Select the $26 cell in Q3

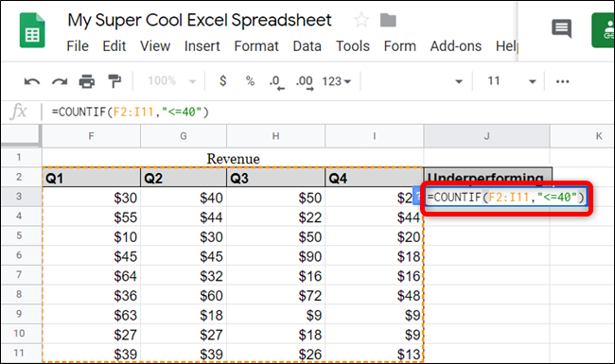(x=275, y=354)
